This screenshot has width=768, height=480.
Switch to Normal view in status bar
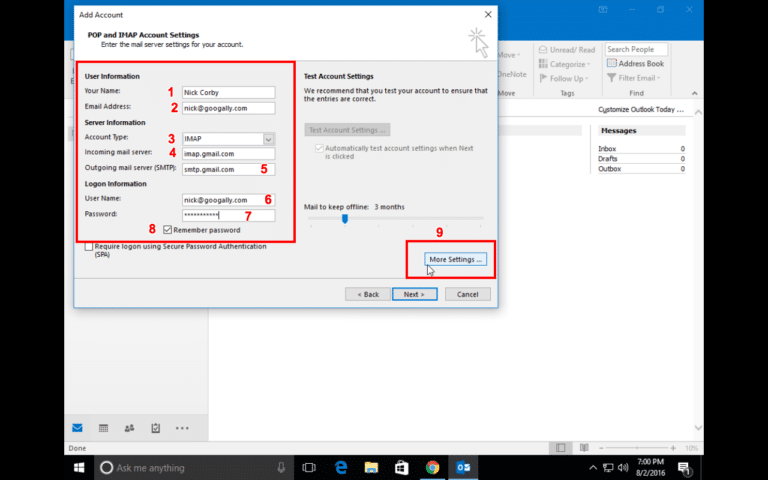560,448
